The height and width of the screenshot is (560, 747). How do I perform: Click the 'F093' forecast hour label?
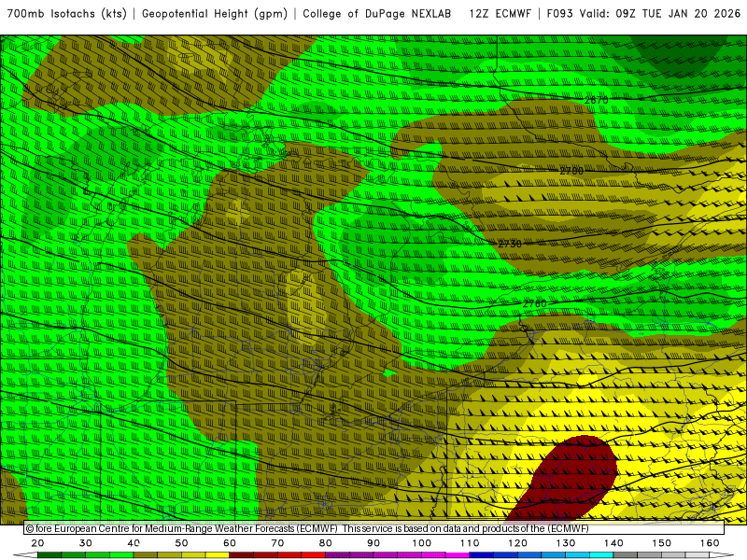(559, 14)
